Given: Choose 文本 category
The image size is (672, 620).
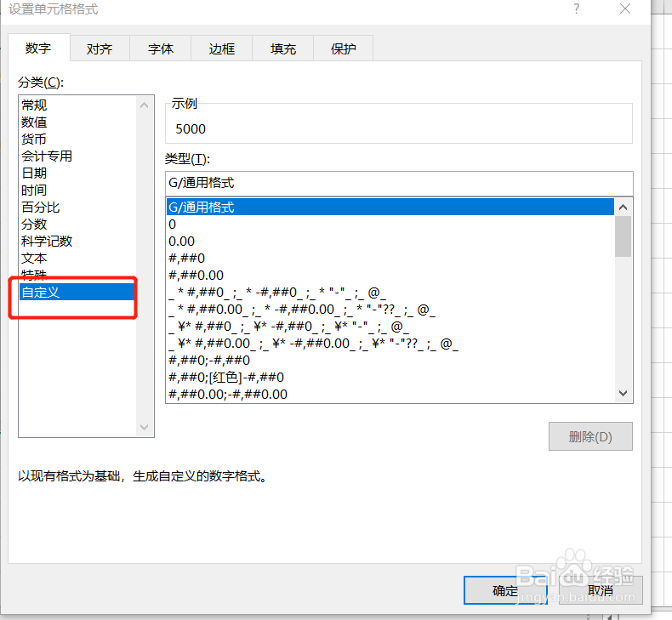Looking at the screenshot, I should pyautogui.click(x=77, y=258).
